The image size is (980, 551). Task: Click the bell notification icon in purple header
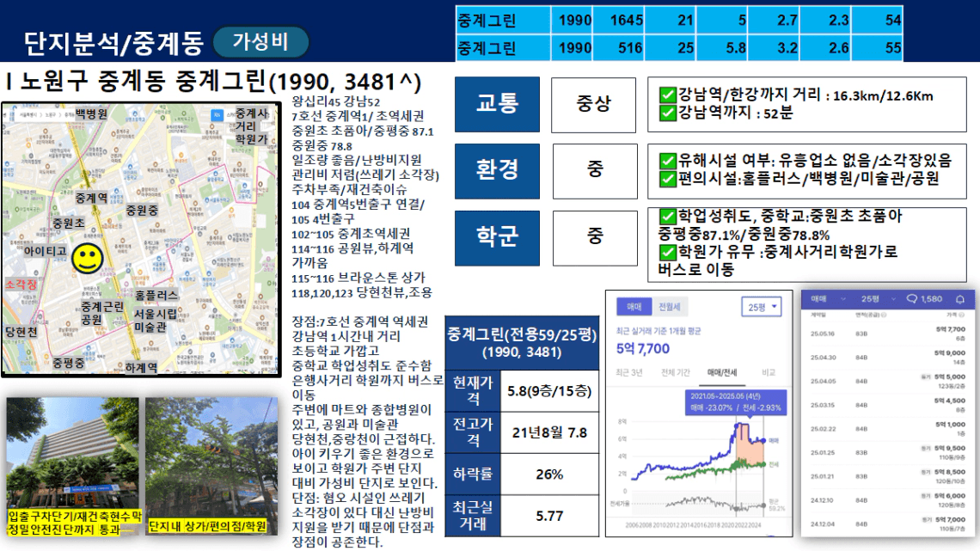coord(960,299)
